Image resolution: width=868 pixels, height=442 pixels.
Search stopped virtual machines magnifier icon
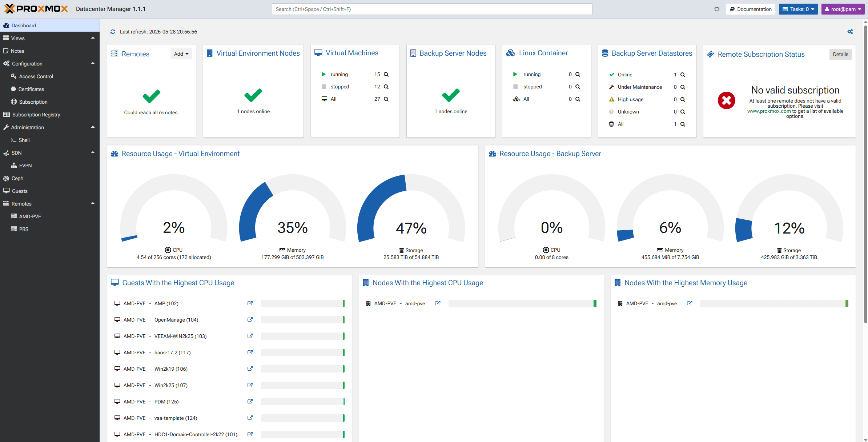pos(386,87)
